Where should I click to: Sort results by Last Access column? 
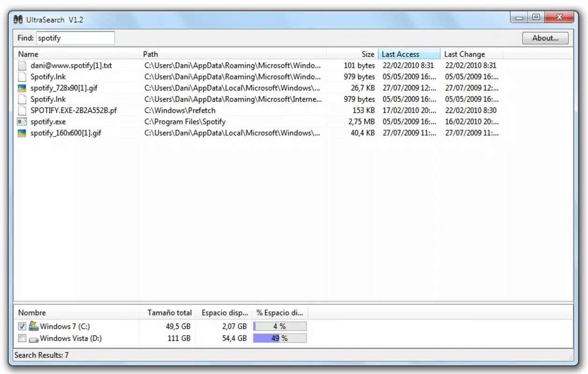point(409,54)
